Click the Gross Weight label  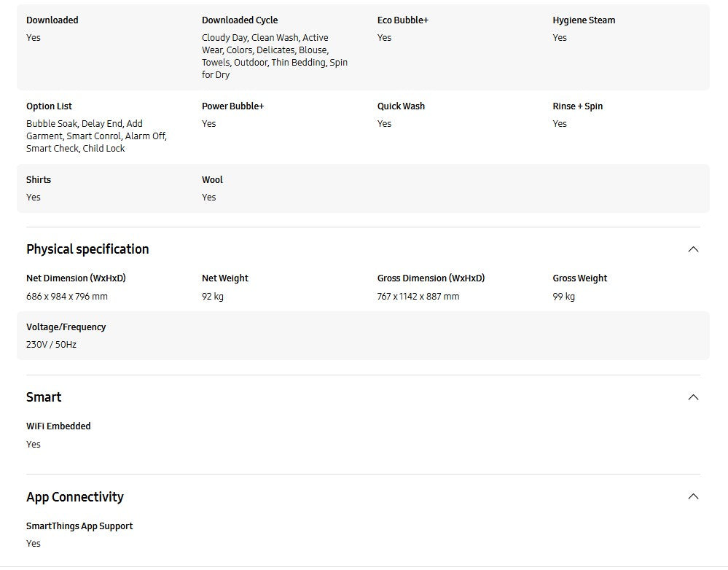click(x=579, y=278)
